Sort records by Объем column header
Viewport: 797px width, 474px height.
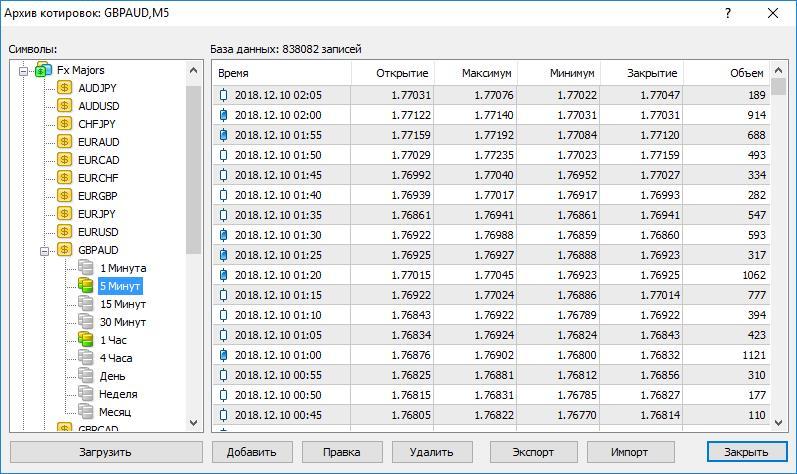(746, 74)
